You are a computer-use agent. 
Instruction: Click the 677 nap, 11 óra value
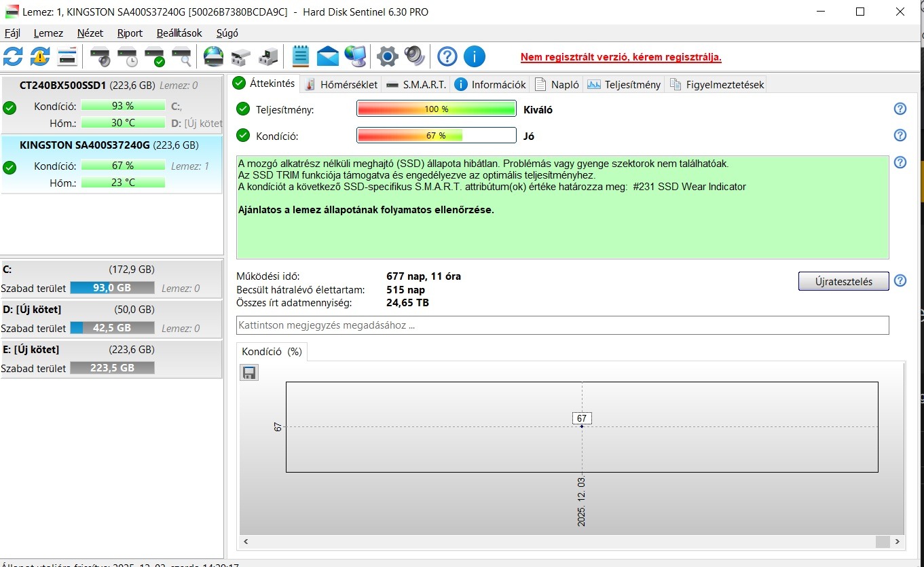[424, 276]
